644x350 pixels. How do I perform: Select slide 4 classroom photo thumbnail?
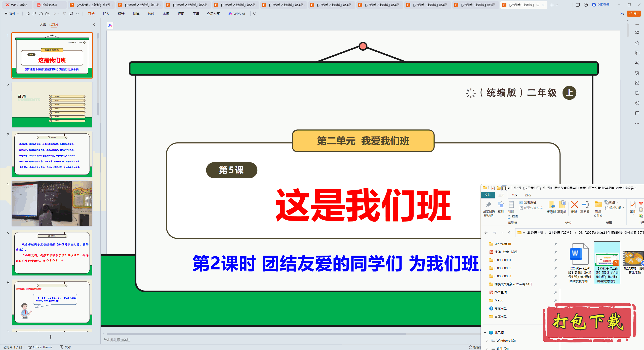(x=52, y=203)
